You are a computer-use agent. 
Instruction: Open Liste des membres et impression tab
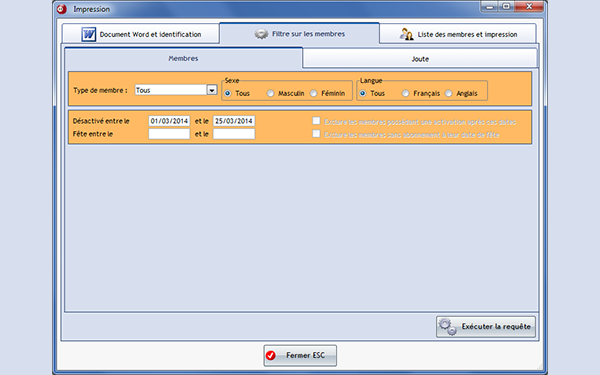(x=458, y=34)
